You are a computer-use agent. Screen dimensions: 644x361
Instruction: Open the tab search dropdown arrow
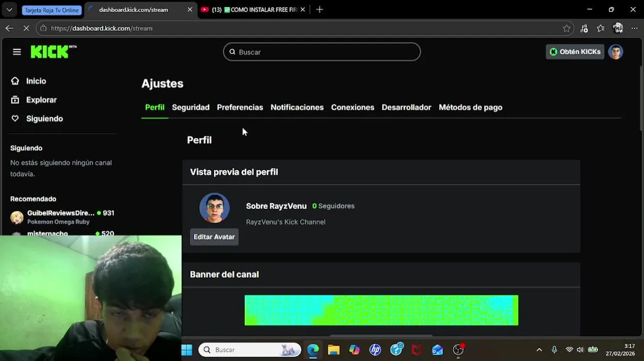click(x=9, y=10)
